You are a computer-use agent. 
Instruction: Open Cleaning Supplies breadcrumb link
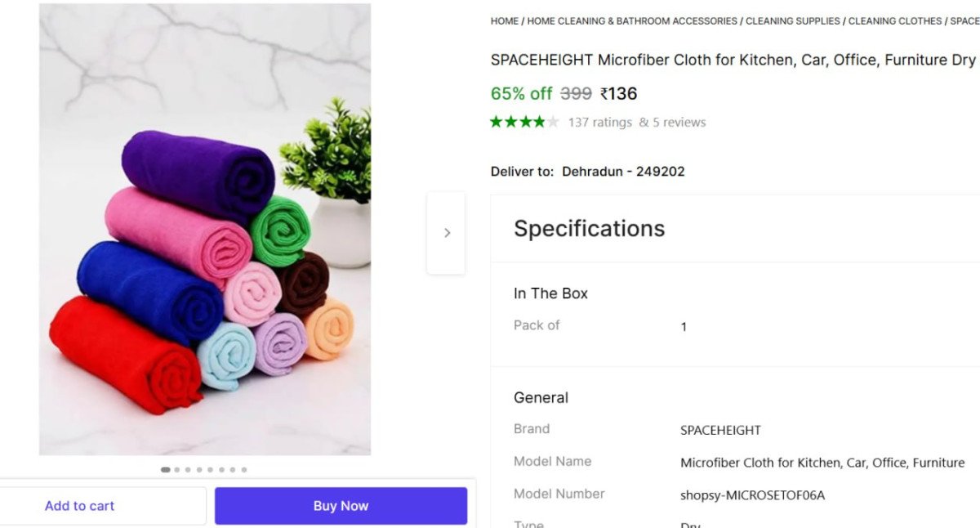792,21
